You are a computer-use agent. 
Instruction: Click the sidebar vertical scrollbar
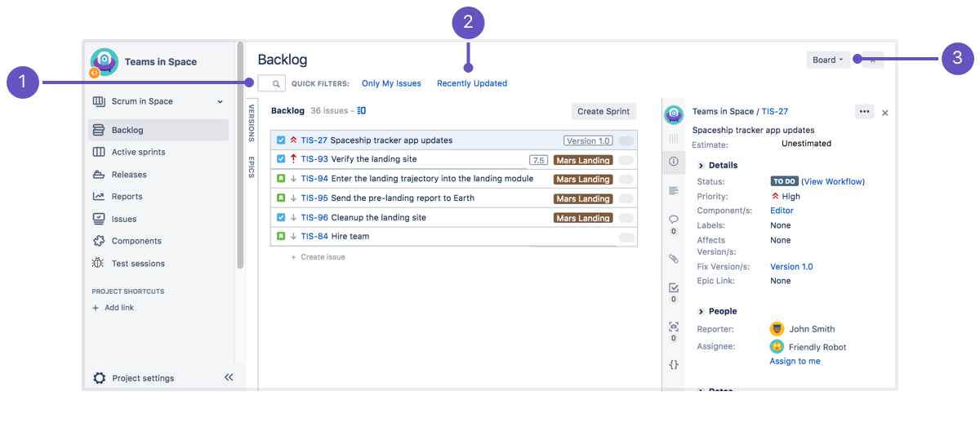pyautogui.click(x=240, y=155)
